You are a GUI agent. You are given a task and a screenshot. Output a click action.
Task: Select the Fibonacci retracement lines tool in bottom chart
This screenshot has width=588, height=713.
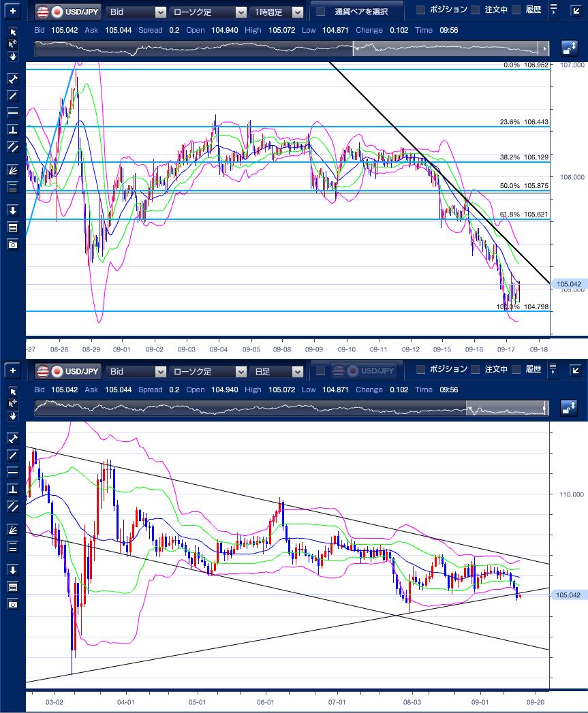pyautogui.click(x=12, y=547)
